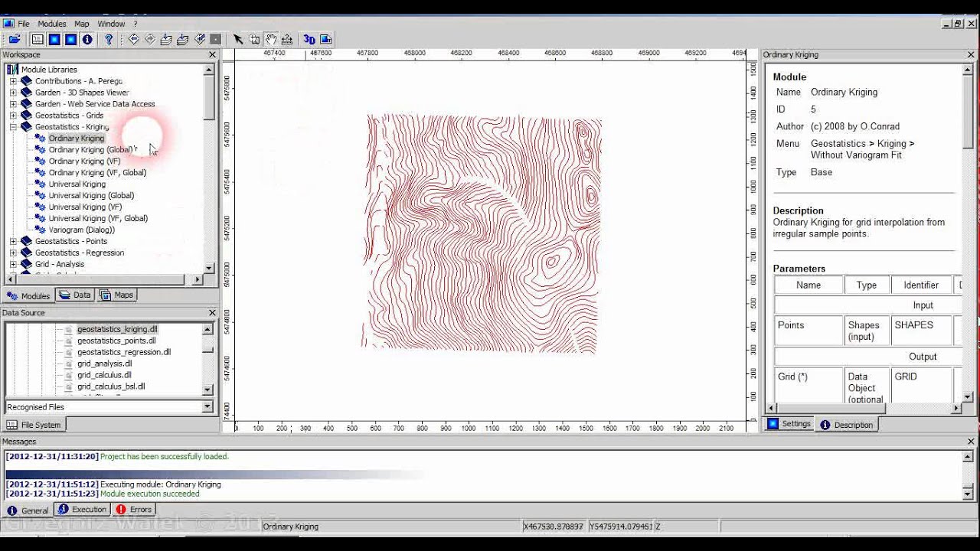Open the File menu
The height and width of the screenshot is (551, 980).
pyautogui.click(x=24, y=24)
